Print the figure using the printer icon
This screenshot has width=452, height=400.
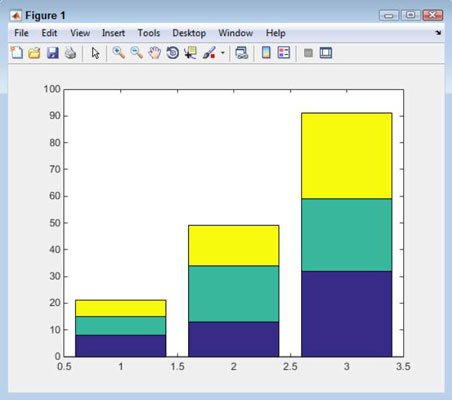70,53
